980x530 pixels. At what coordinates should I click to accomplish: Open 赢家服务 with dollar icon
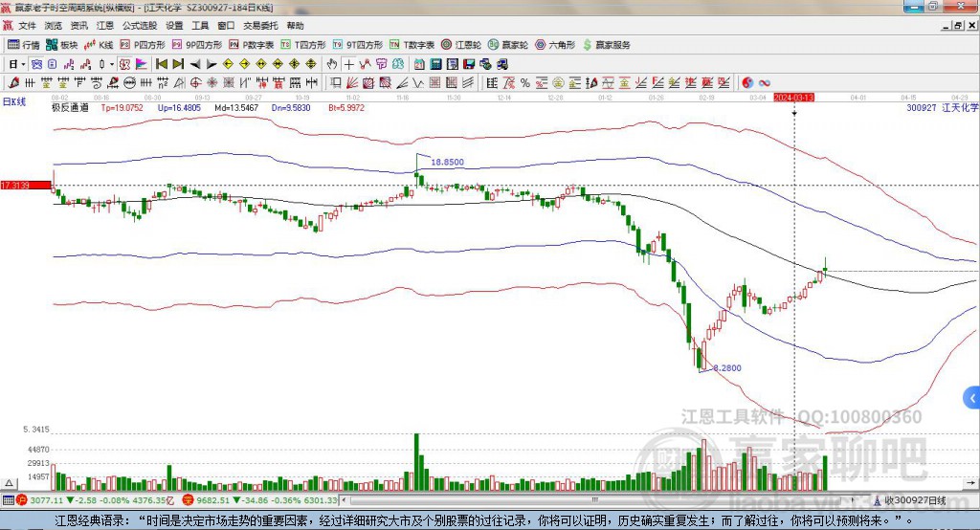pos(606,45)
